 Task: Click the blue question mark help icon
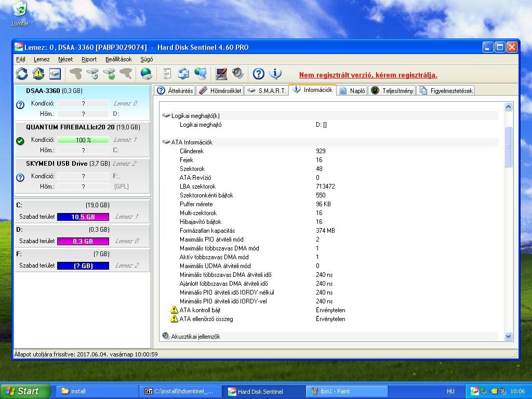coord(259,74)
